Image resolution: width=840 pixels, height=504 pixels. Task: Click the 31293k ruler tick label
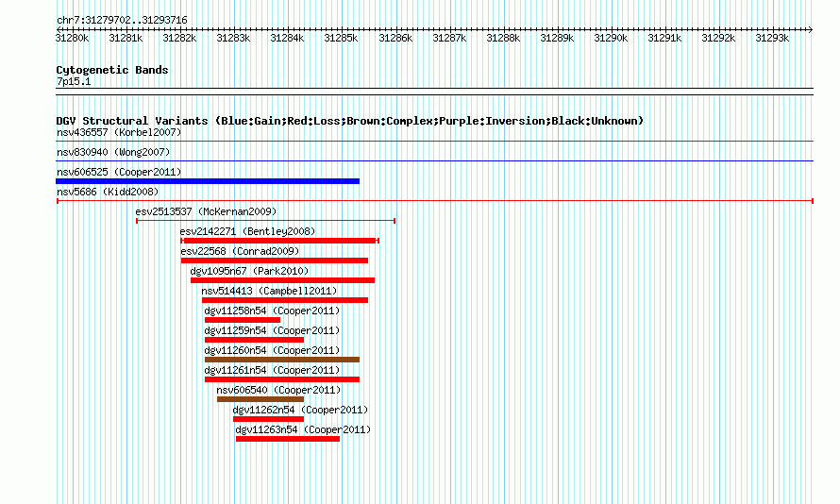tap(772, 38)
